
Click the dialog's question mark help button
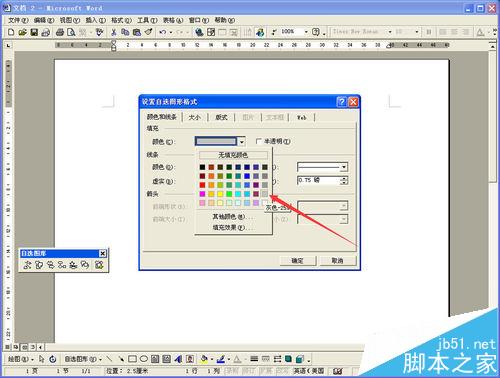point(341,102)
